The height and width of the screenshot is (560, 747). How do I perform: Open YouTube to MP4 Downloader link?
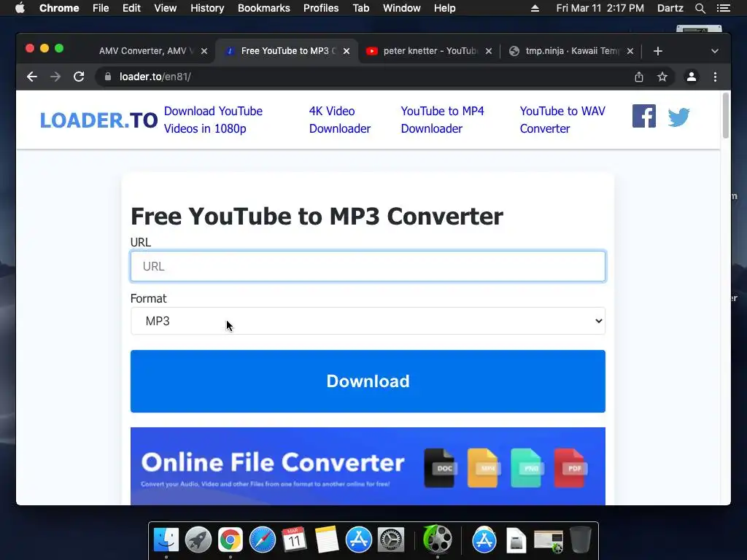pos(442,120)
